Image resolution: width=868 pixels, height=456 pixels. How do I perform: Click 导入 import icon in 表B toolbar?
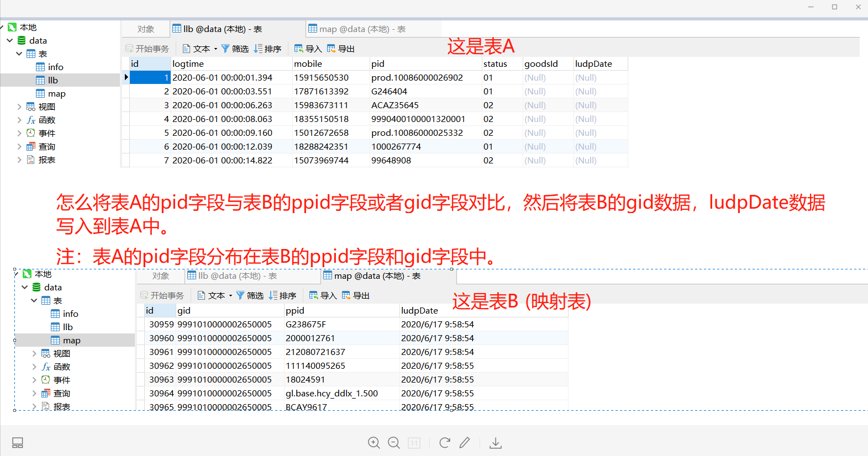[x=314, y=295]
